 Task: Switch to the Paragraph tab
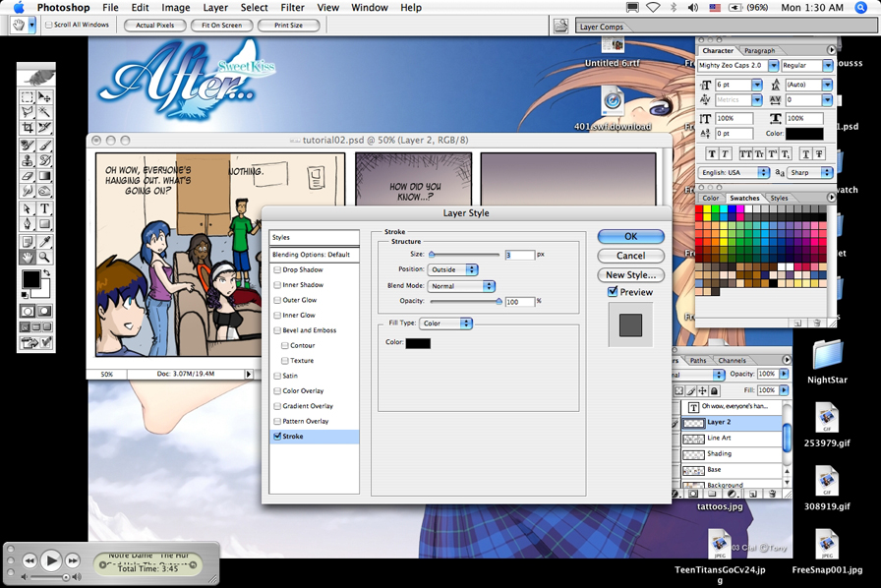click(x=760, y=50)
